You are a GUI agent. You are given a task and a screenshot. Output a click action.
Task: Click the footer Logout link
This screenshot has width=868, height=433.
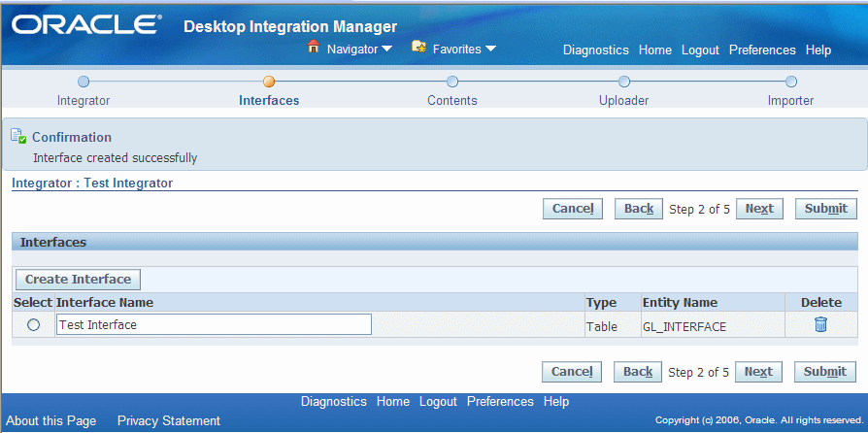(x=439, y=401)
